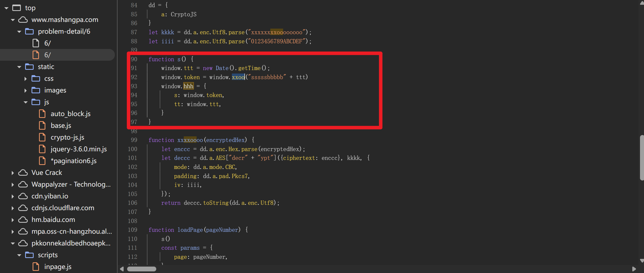Open the auto_block.js file
The image size is (644, 273).
pos(71,114)
